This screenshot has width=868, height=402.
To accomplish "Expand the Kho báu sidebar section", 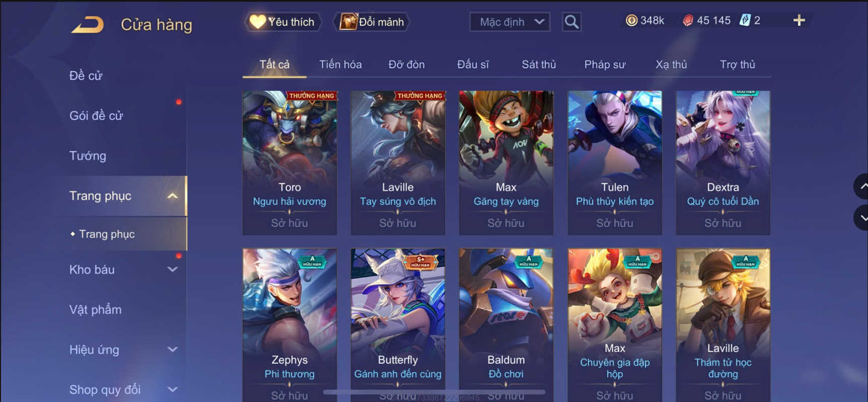I will point(172,270).
